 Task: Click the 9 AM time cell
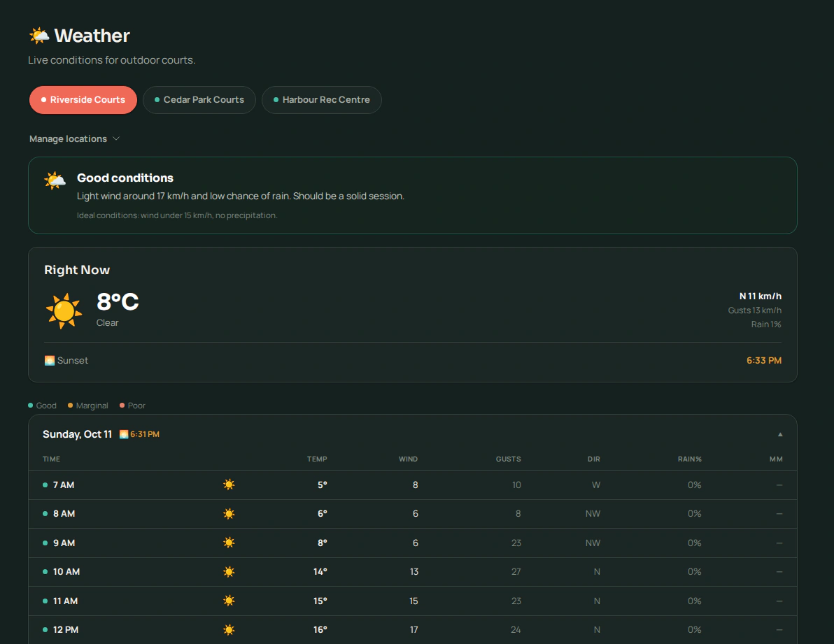64,543
